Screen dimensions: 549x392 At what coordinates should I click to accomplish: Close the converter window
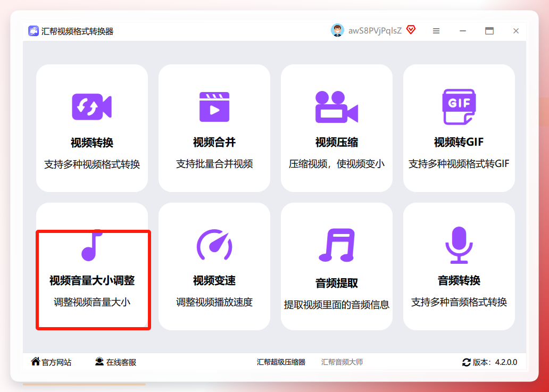[515, 31]
